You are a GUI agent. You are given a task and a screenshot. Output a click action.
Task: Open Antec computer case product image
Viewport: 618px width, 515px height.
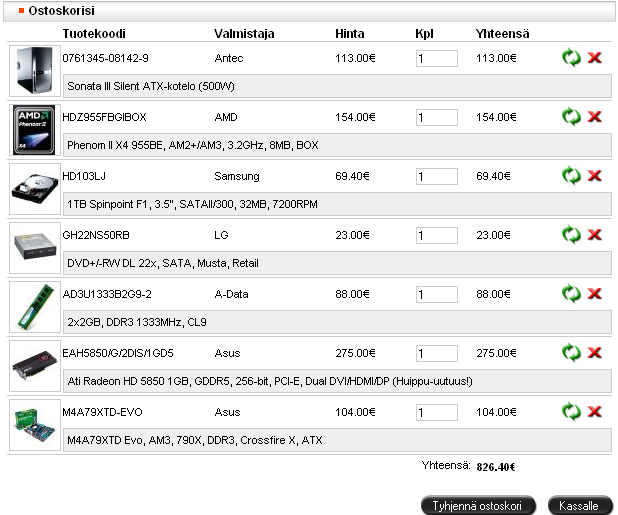point(35,71)
